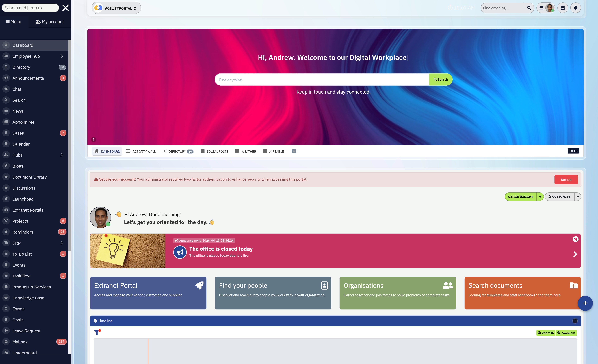Screen dimensions: 598x364
Task: Click the Timeline filter funnel icon
Action: point(97,332)
